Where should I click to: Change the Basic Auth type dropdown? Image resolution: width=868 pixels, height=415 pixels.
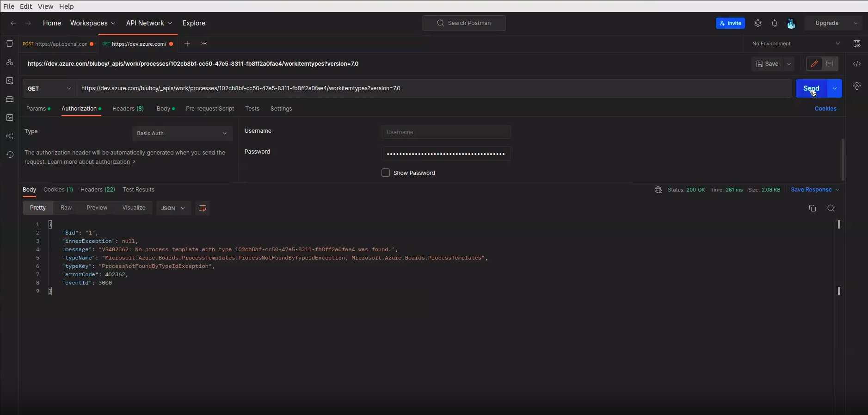[182, 133]
